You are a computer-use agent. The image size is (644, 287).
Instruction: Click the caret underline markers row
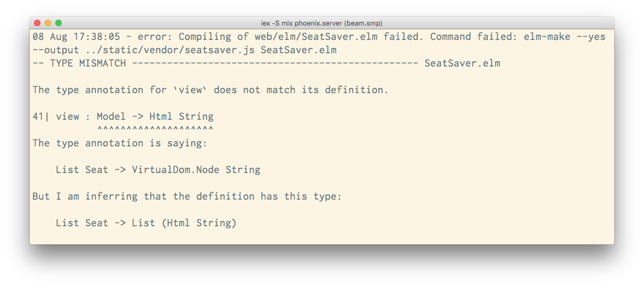point(155,129)
